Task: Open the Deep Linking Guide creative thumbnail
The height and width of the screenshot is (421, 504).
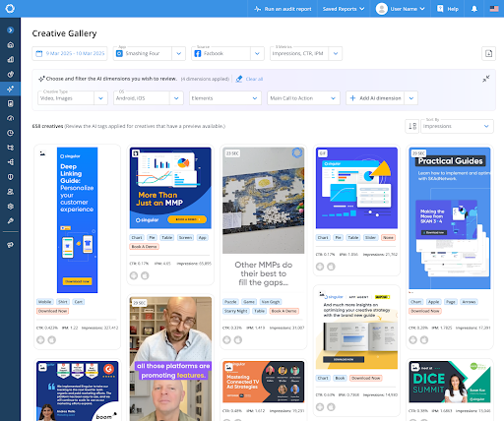Action: 77,220
